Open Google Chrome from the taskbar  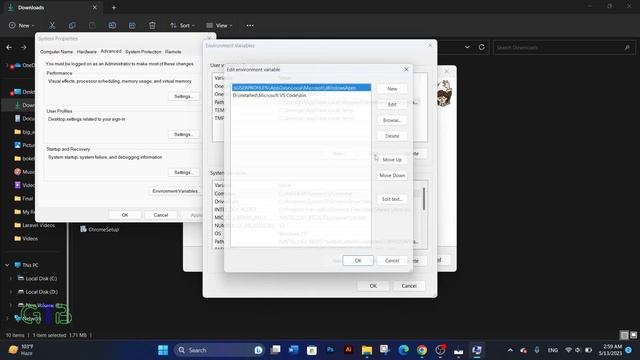pos(422,350)
